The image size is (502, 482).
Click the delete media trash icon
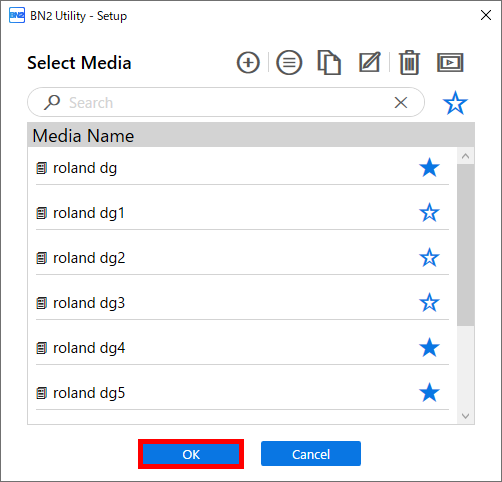pyautogui.click(x=409, y=62)
